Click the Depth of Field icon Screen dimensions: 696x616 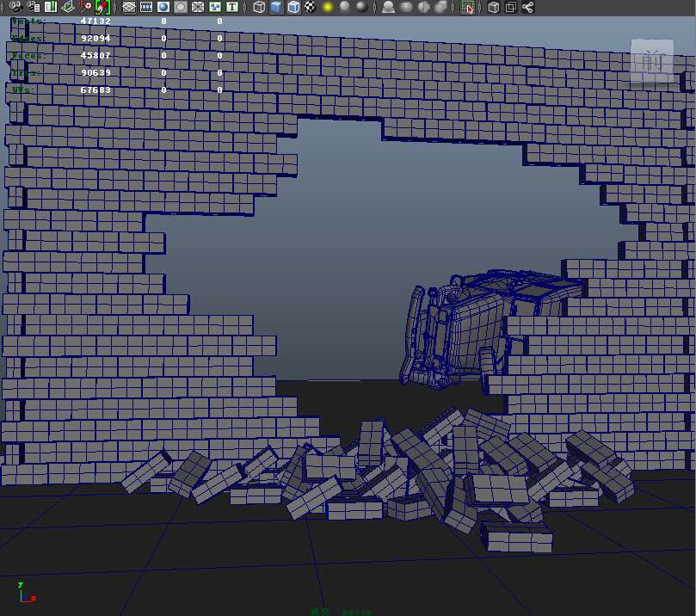tap(440, 7)
